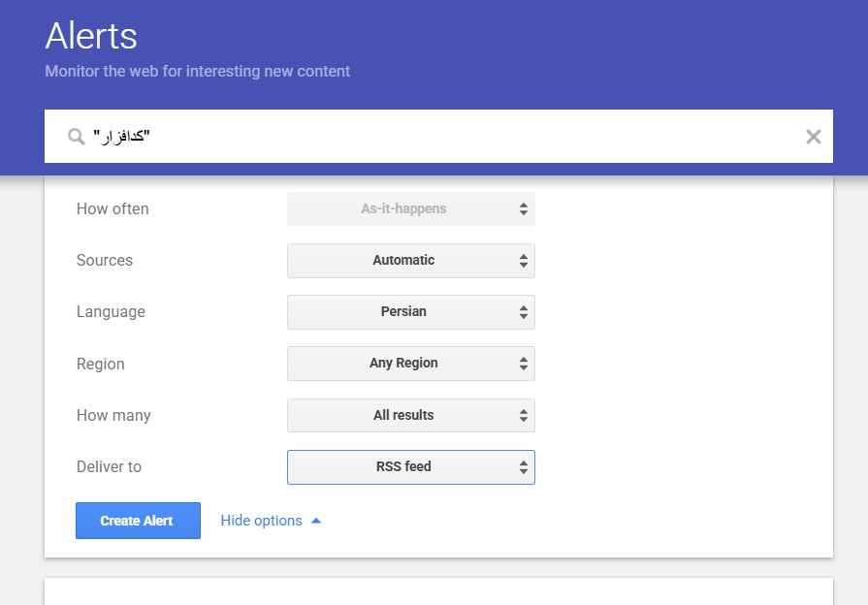
Task: Collapse settings with Hide options link
Action: 271,521
